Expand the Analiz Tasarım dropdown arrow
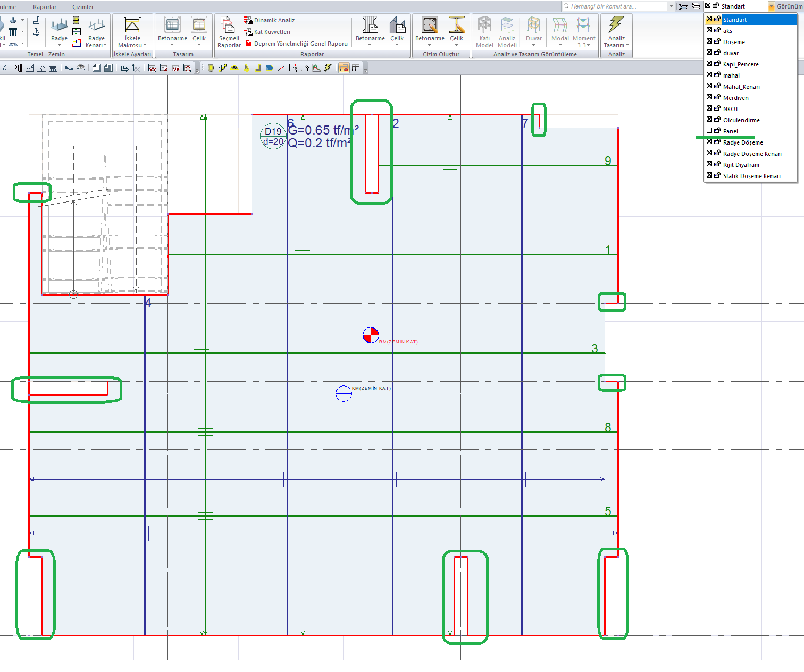The image size is (804, 672). [627, 46]
